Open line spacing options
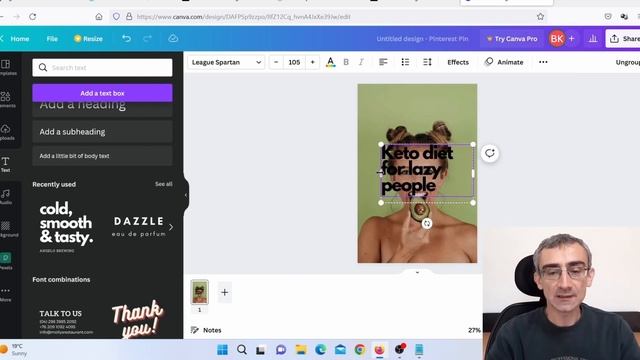 coord(427,62)
